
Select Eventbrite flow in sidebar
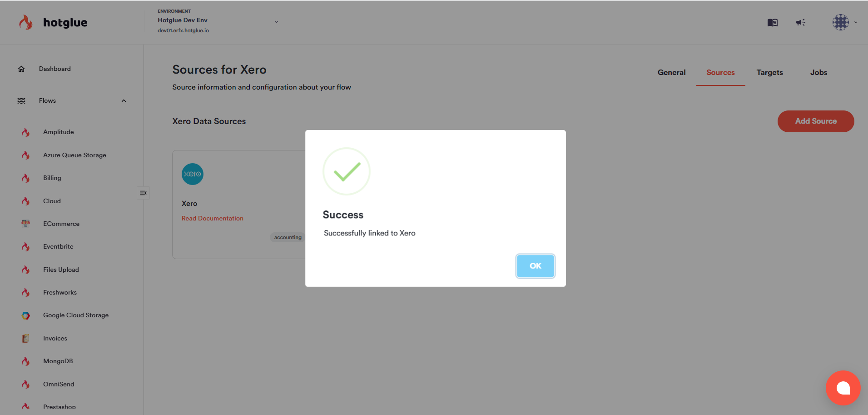(x=58, y=247)
